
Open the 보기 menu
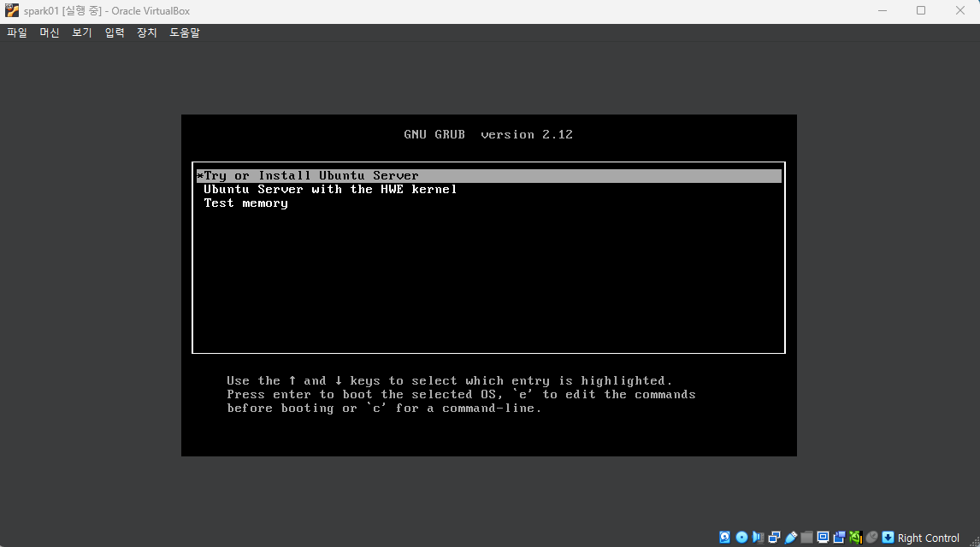(x=82, y=32)
